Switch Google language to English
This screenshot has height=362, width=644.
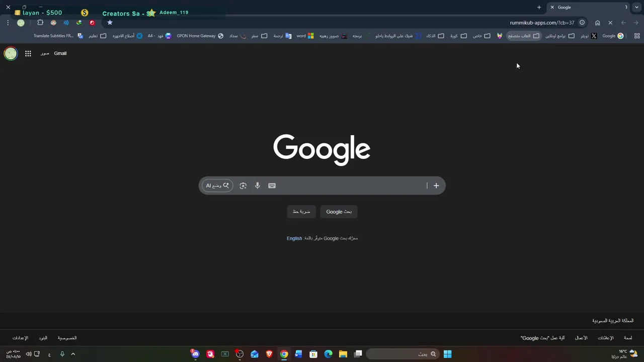click(294, 238)
